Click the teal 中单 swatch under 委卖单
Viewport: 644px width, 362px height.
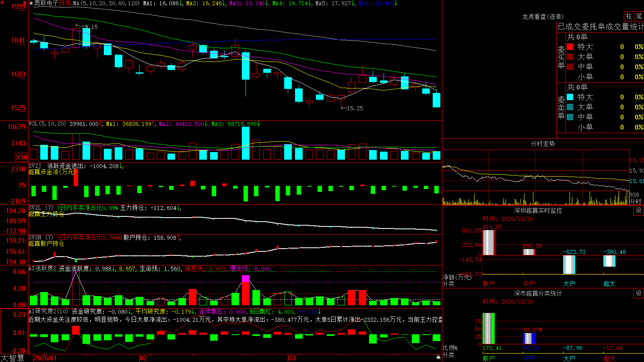(x=570, y=117)
